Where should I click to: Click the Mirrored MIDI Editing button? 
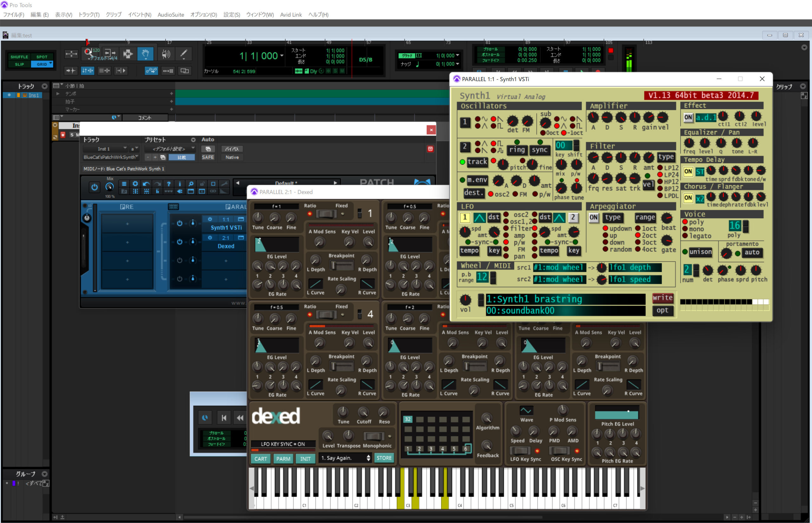tap(168, 71)
